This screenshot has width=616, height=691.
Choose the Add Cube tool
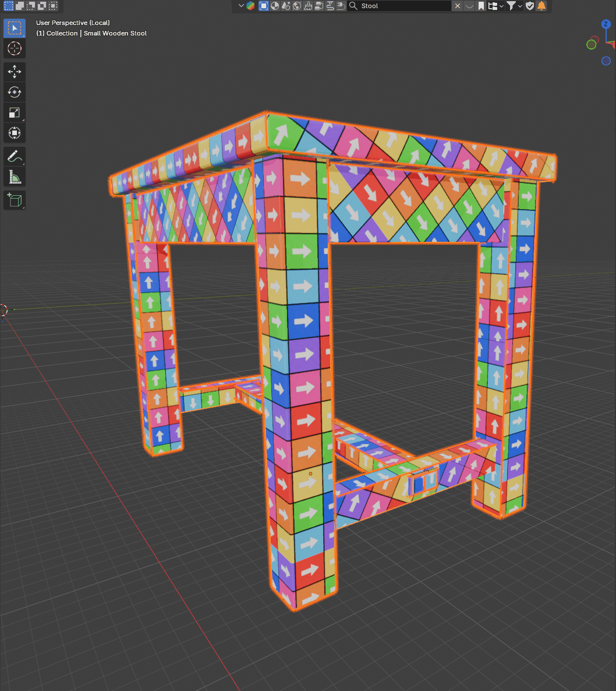tap(14, 200)
